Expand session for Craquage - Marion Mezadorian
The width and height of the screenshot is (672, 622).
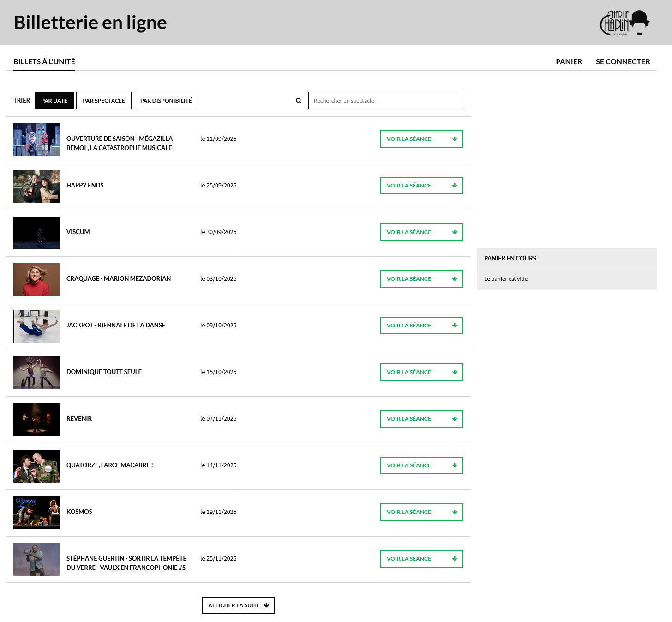[421, 279]
